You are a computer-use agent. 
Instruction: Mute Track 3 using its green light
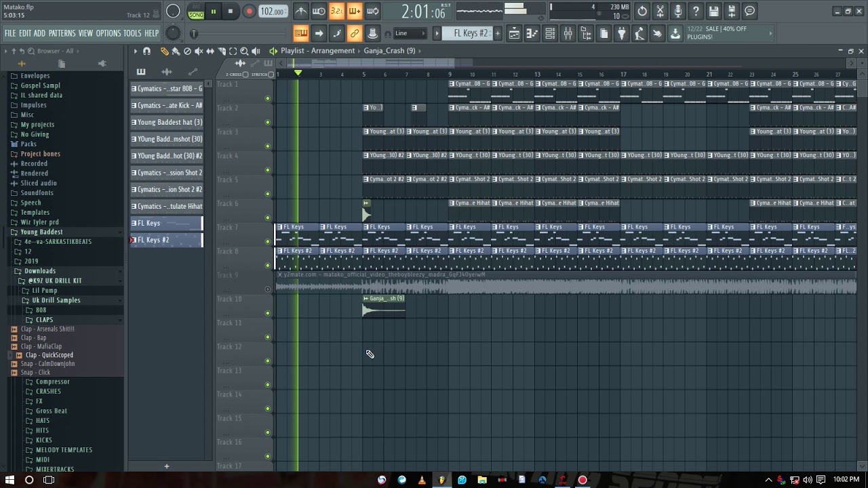(x=267, y=146)
